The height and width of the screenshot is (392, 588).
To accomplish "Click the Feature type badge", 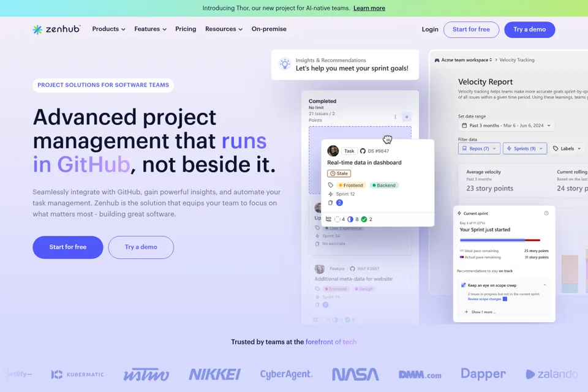I will click(x=337, y=269).
